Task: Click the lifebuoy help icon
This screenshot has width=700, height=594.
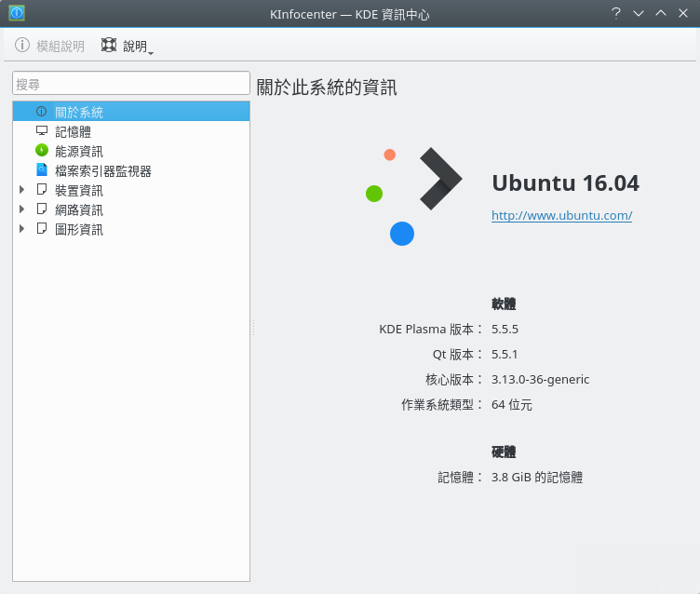Action: [x=109, y=45]
